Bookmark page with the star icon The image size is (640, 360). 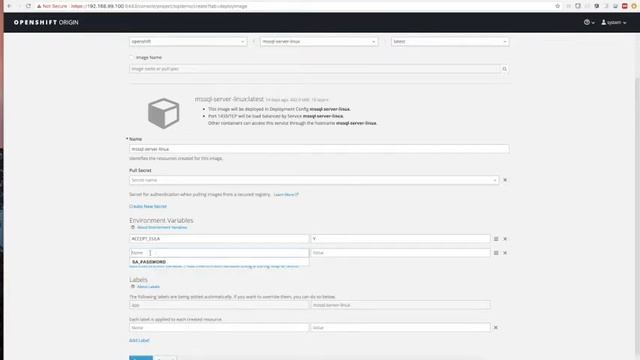click(x=558, y=6)
